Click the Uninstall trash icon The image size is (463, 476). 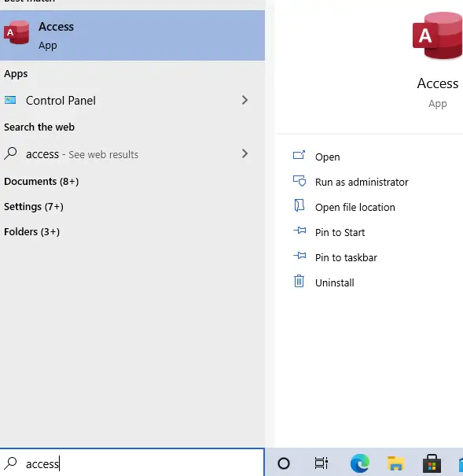pyautogui.click(x=299, y=281)
